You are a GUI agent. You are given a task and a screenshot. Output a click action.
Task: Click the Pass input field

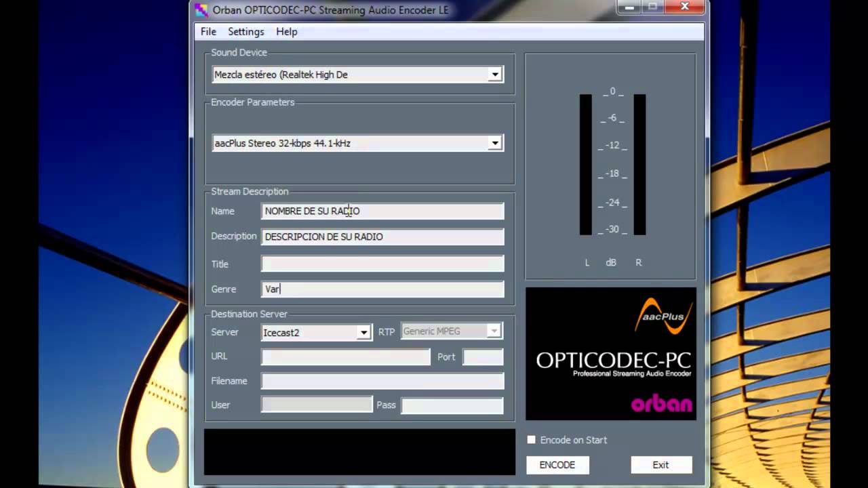(452, 405)
